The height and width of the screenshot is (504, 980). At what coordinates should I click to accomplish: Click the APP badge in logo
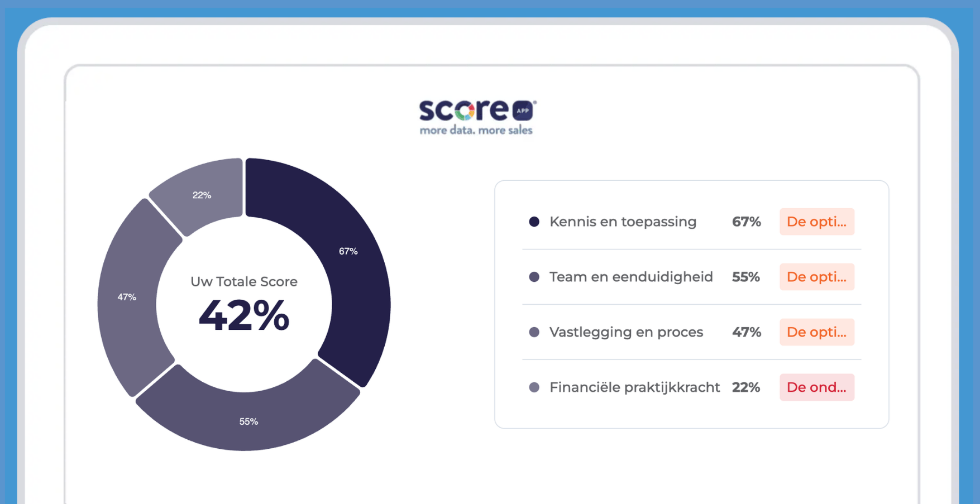523,111
